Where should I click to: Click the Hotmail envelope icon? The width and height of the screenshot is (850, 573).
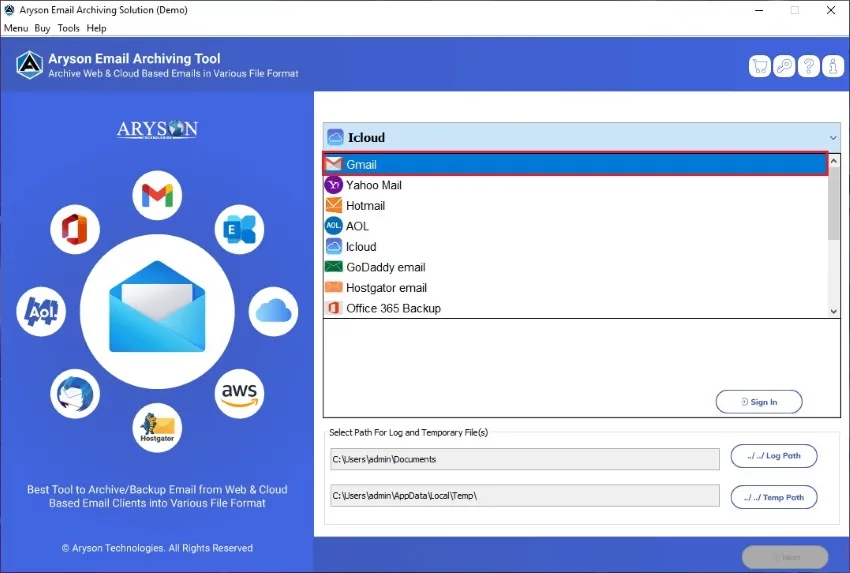click(334, 205)
